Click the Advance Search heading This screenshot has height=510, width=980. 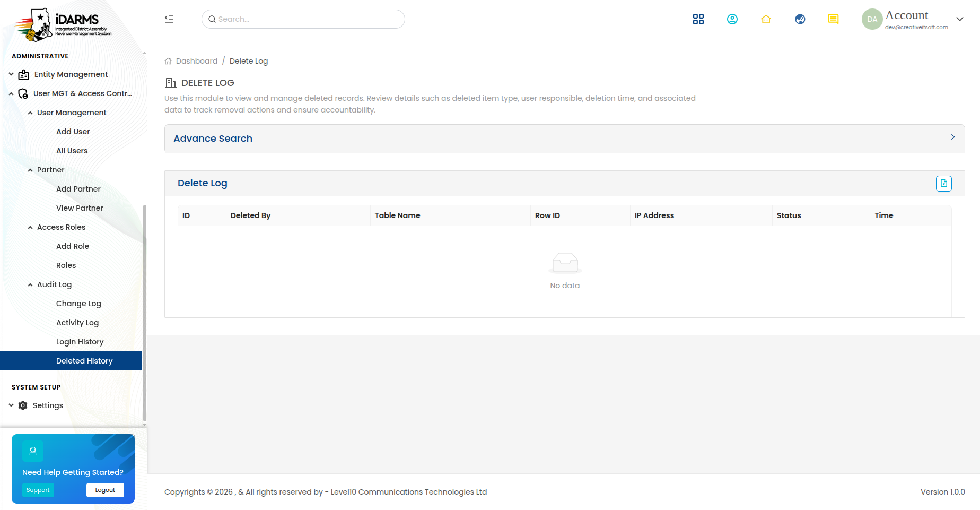point(213,139)
